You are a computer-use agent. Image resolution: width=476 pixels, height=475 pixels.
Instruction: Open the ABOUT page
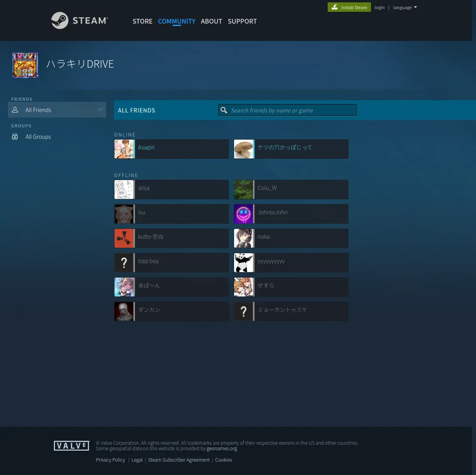(211, 21)
